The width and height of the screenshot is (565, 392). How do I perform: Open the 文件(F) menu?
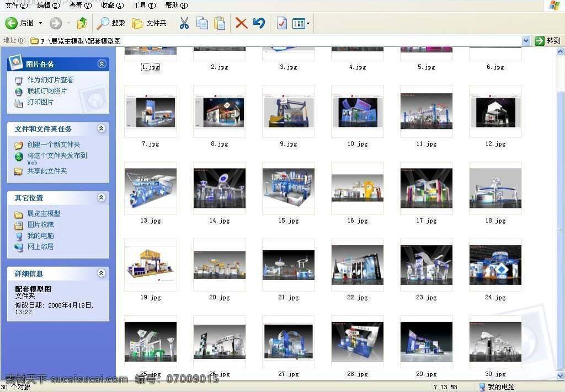(x=16, y=5)
